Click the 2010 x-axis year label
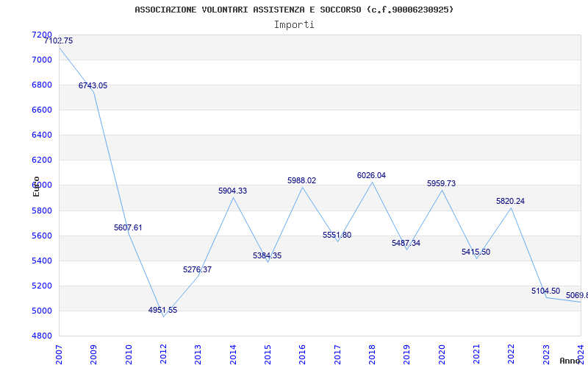Viewport: 588px width, 368px height. (x=129, y=354)
